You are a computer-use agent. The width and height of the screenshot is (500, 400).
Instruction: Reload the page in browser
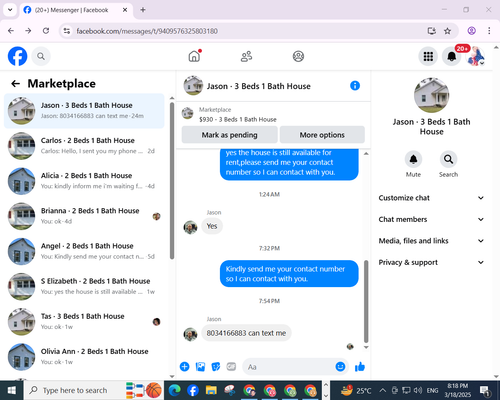pos(46,31)
